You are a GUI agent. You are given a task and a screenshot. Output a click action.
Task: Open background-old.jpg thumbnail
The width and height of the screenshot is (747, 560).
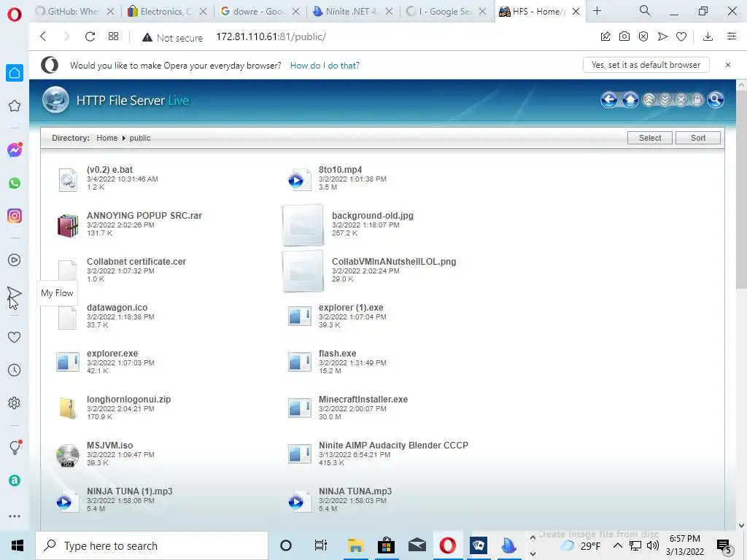click(x=303, y=225)
